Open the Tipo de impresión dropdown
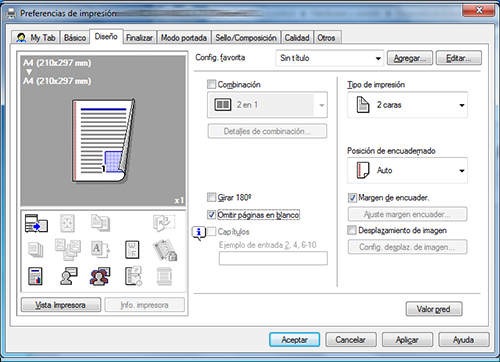500x362 pixels. (x=407, y=105)
